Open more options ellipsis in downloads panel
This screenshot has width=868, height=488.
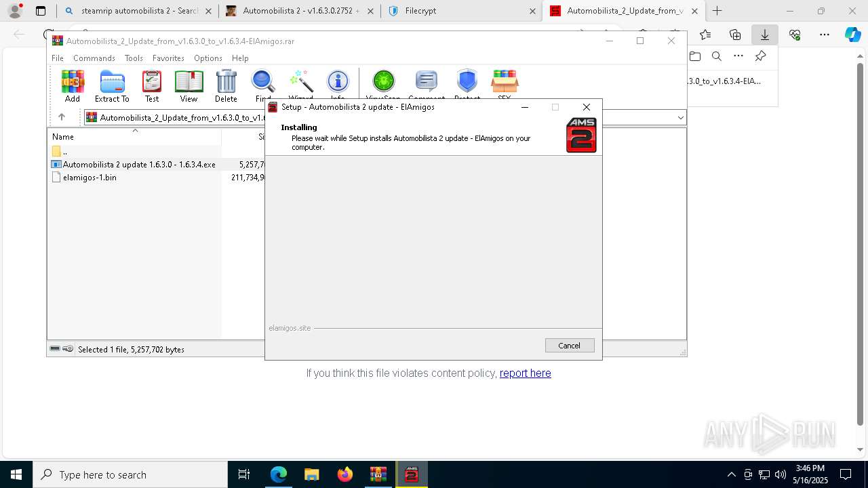coord(738,56)
